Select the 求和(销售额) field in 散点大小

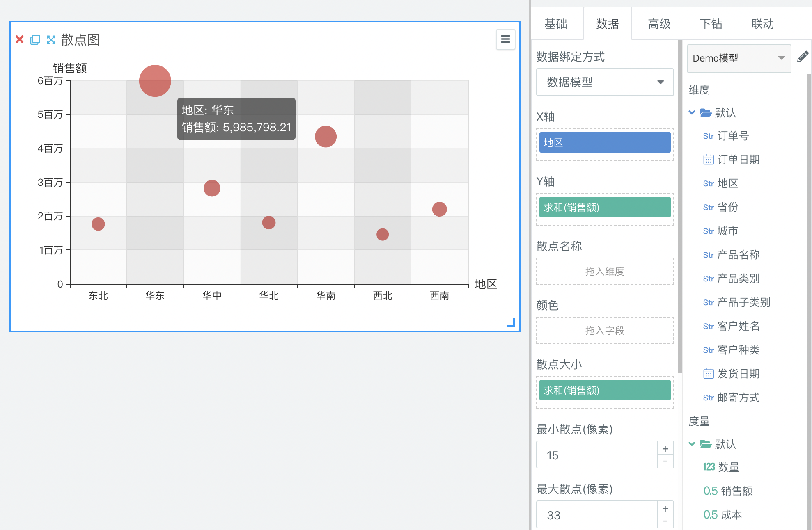point(605,390)
